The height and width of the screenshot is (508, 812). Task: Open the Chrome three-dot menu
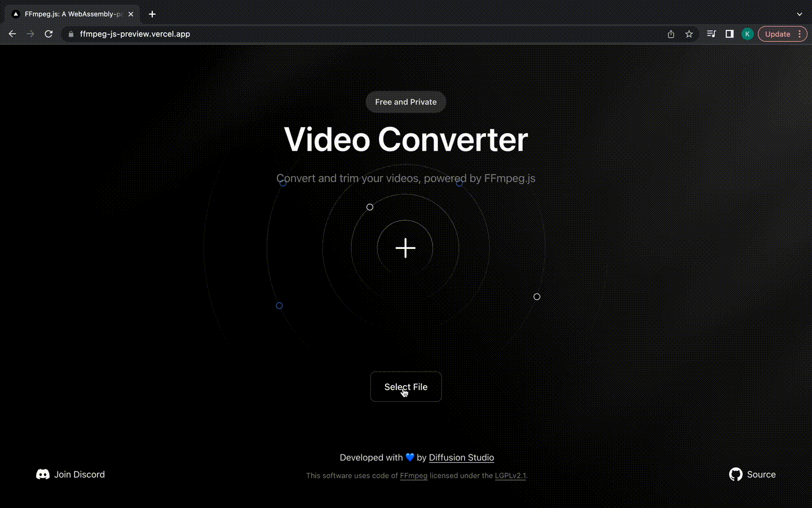point(800,34)
